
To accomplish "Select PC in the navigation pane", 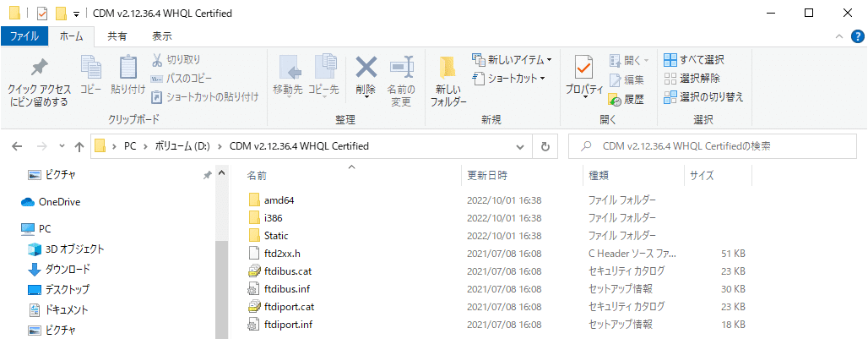I will [36, 229].
